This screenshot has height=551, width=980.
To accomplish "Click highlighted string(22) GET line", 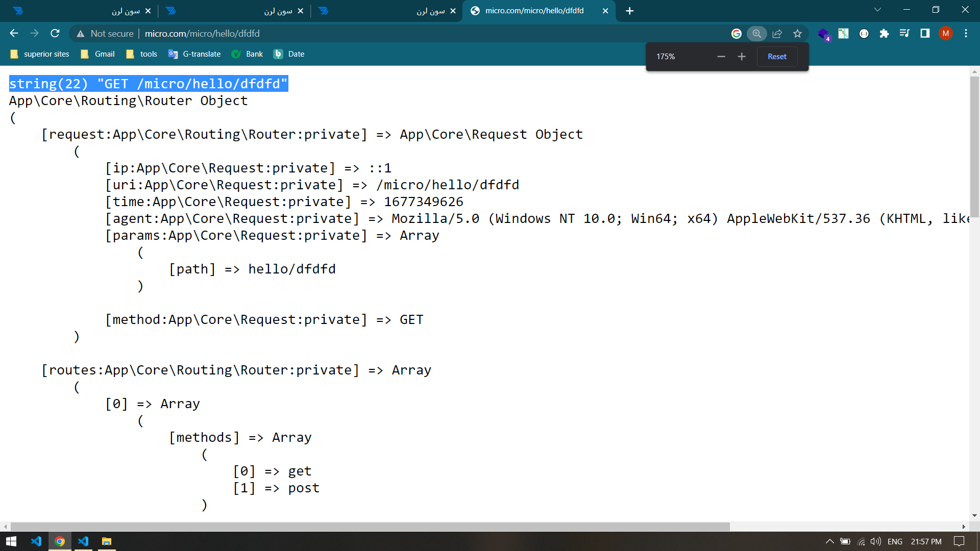I will pos(149,84).
